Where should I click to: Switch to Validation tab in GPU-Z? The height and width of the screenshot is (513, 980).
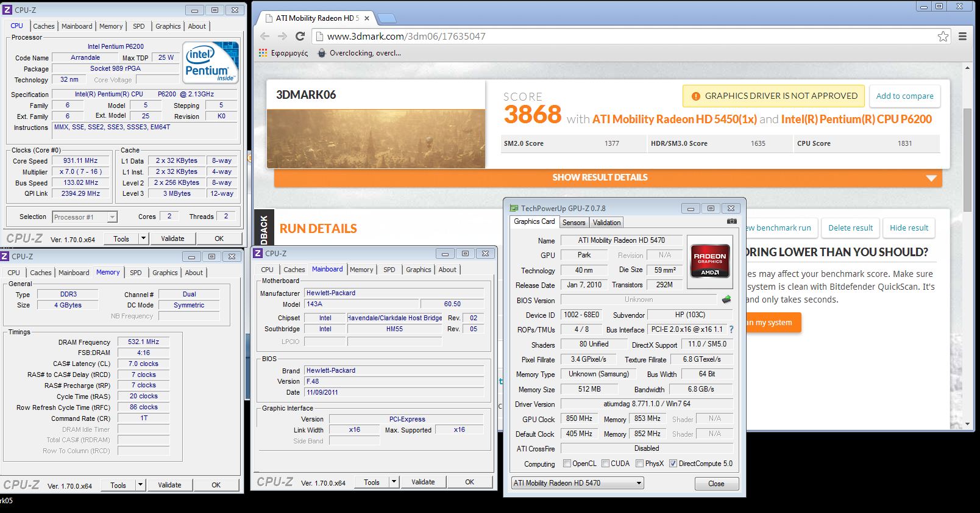pos(606,223)
